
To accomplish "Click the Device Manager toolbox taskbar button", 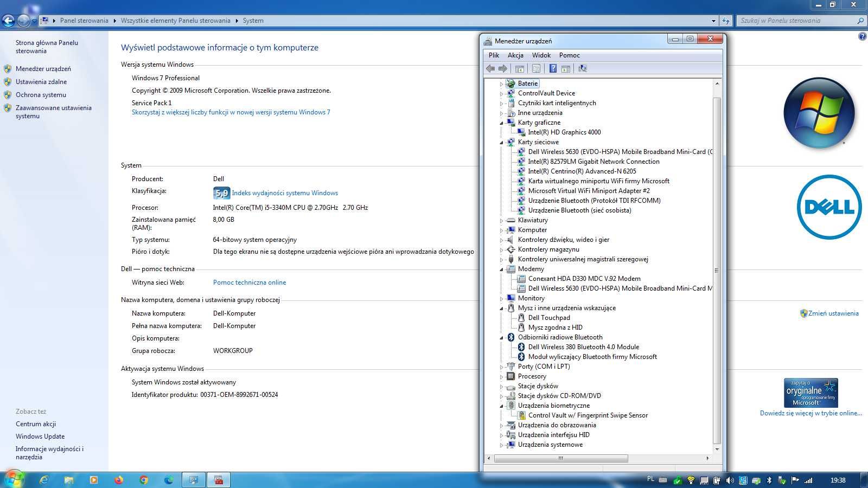I will (x=219, y=480).
